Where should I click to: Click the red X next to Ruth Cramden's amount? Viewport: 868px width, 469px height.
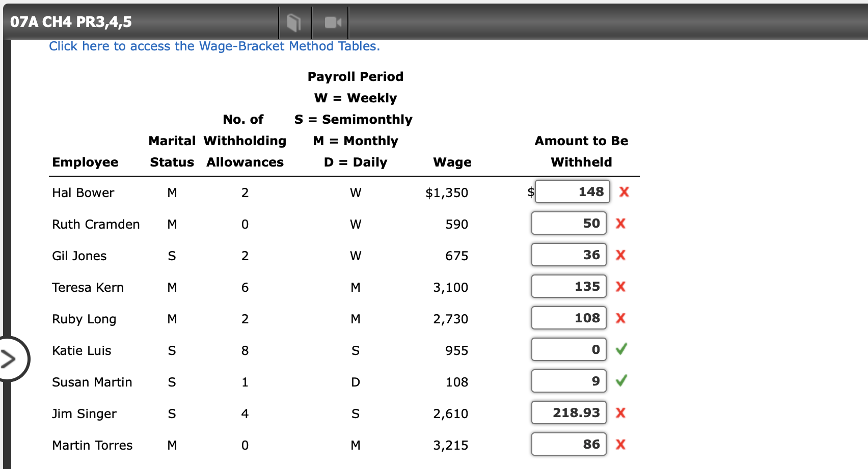point(620,224)
